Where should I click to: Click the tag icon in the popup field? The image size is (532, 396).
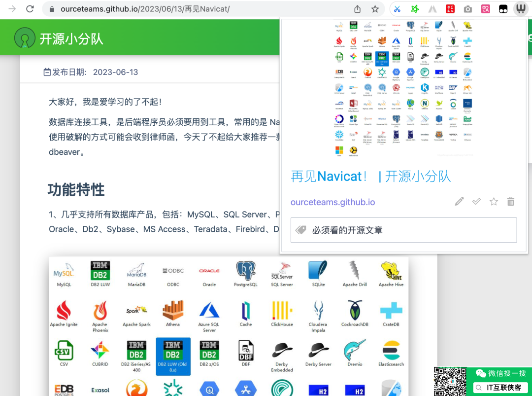point(300,230)
